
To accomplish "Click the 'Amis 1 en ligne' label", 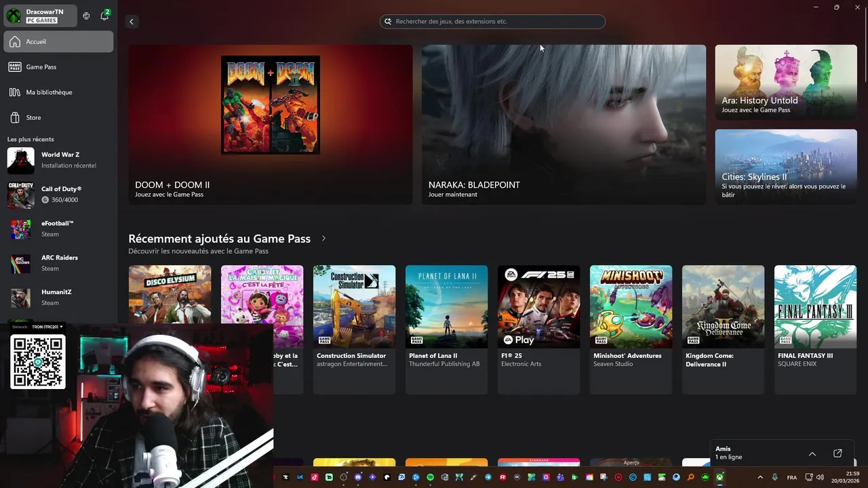I will pyautogui.click(x=729, y=453).
